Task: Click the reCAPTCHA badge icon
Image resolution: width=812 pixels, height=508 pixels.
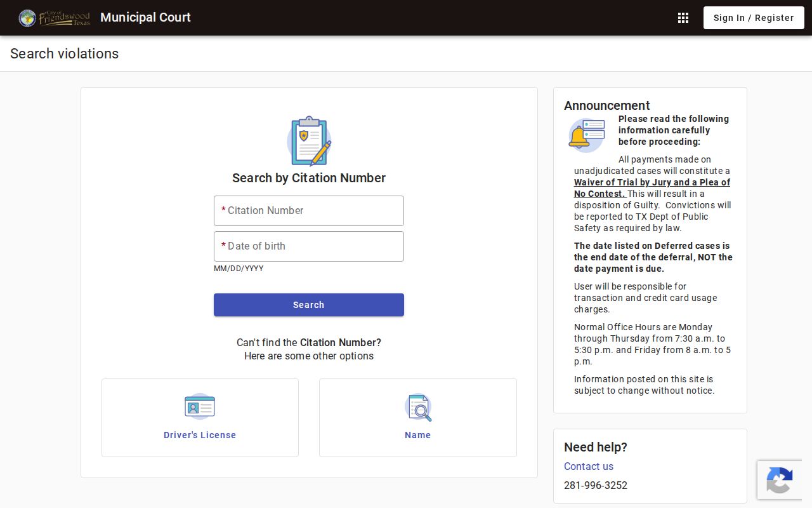Action: click(780, 480)
